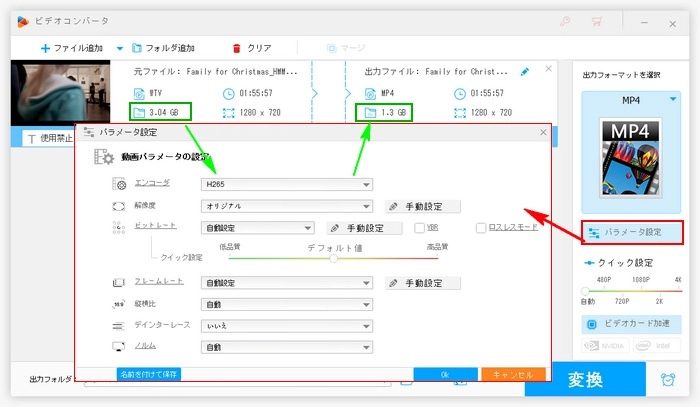This screenshot has height=407, width=700.
Task: Toggle the ロスレスモード checkbox
Action: tap(481, 228)
